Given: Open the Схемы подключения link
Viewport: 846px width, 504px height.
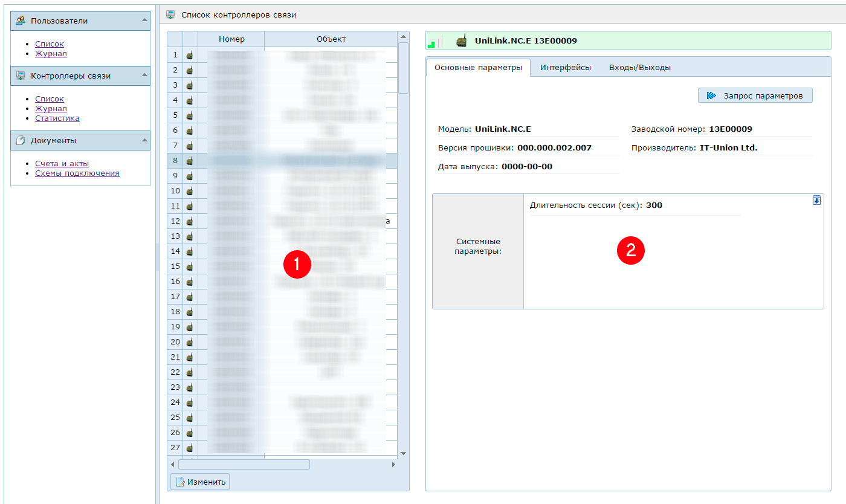Looking at the screenshot, I should 77,173.
